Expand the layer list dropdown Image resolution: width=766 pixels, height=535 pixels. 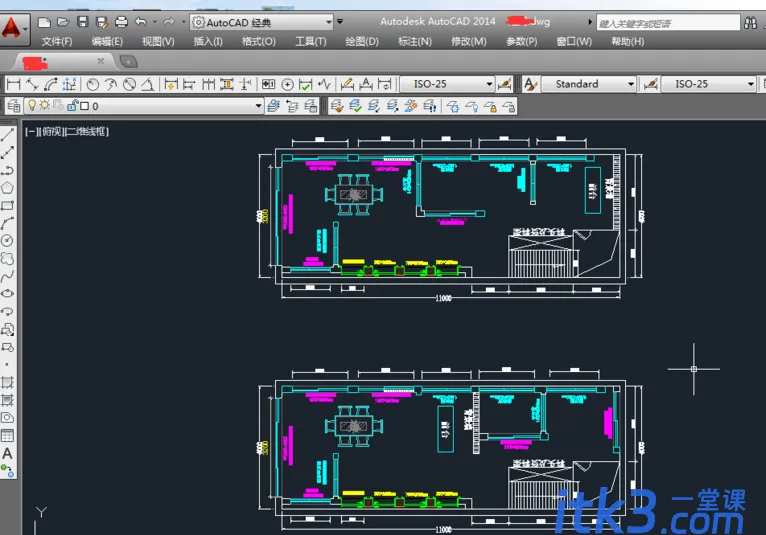click(258, 106)
